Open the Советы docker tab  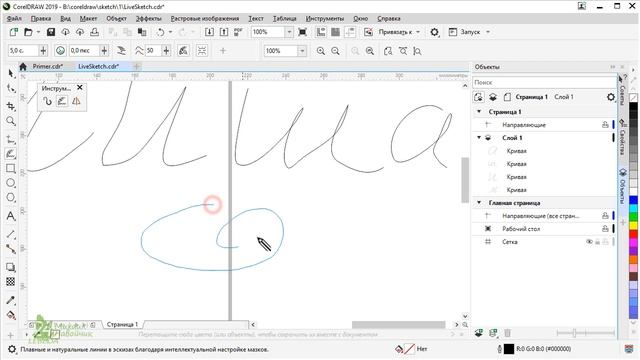click(622, 90)
